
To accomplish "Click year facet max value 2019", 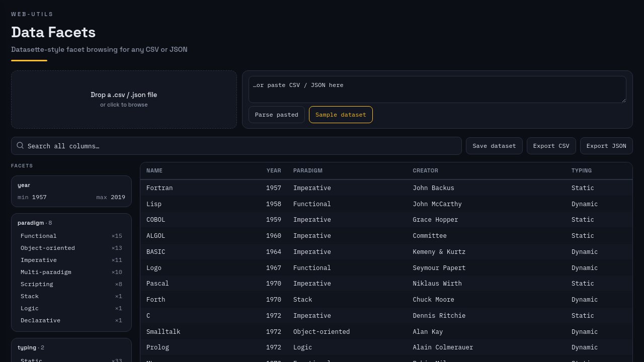I will (118, 197).
